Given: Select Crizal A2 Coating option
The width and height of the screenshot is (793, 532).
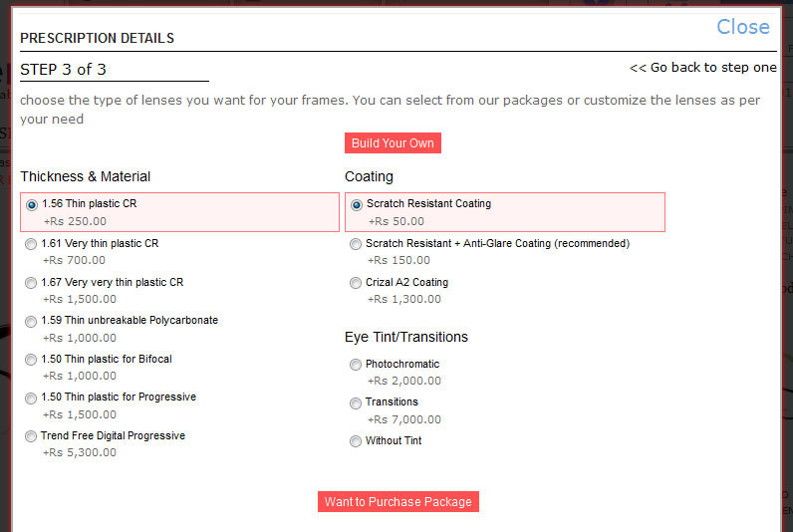Looking at the screenshot, I should point(356,283).
